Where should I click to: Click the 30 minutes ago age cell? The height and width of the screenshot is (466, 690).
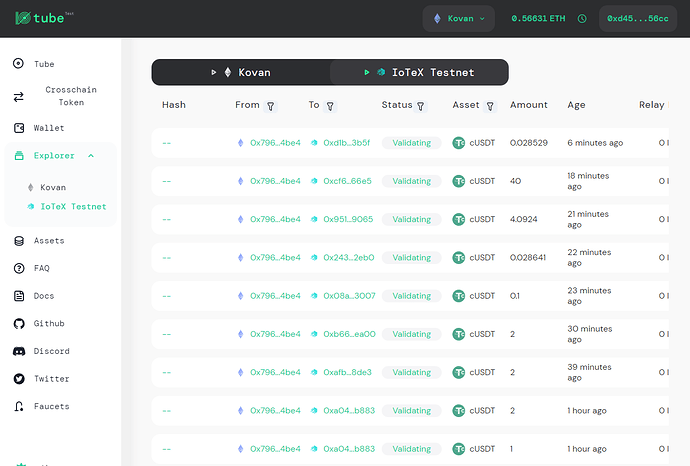pyautogui.click(x=590, y=334)
